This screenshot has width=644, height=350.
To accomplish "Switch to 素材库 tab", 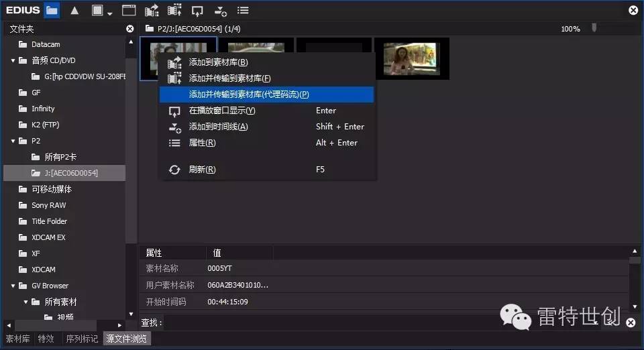I will (x=17, y=339).
